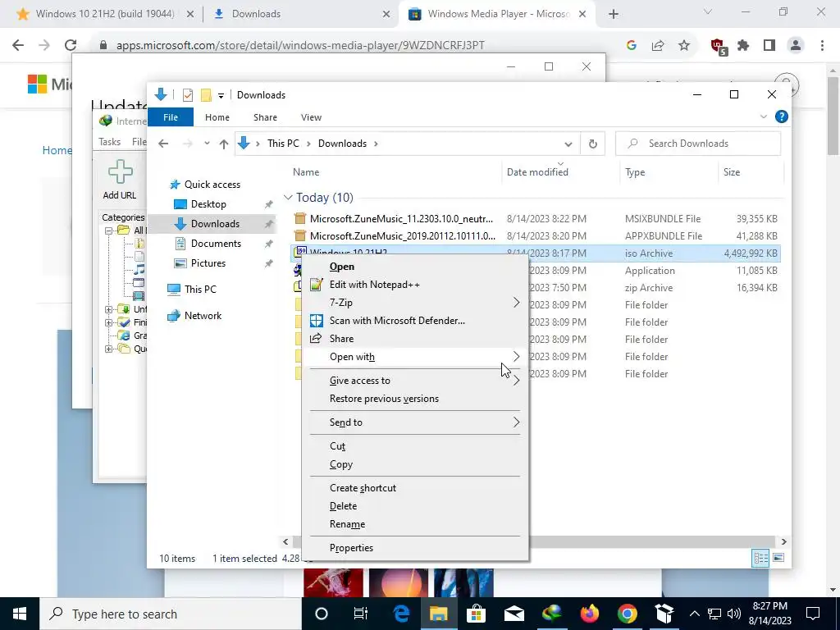
Task: Expand the Open with submenu
Action: [415, 357]
